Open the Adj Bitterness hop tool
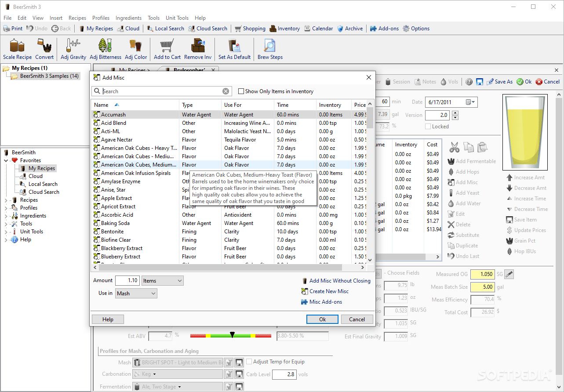This screenshot has height=392, width=564. coord(106,49)
